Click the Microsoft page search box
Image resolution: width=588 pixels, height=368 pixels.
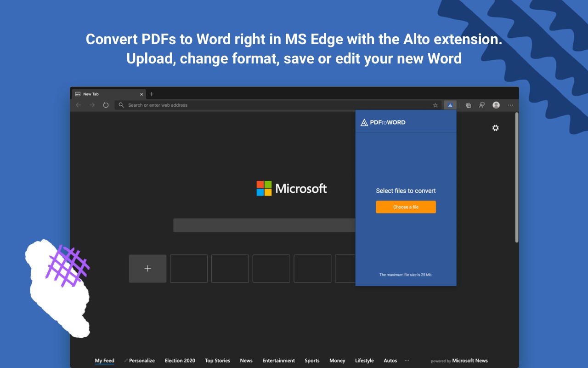(x=264, y=225)
